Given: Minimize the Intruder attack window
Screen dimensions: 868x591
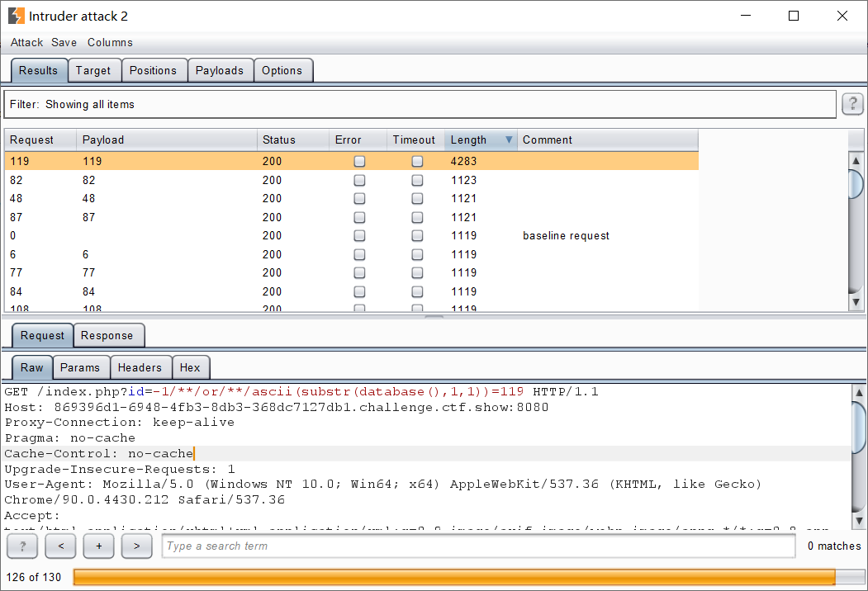Looking at the screenshot, I should 746,16.
